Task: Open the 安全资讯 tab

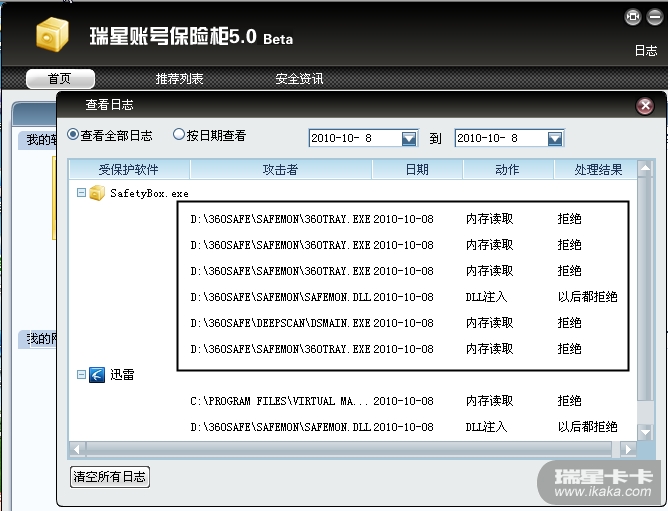Action: tap(299, 78)
